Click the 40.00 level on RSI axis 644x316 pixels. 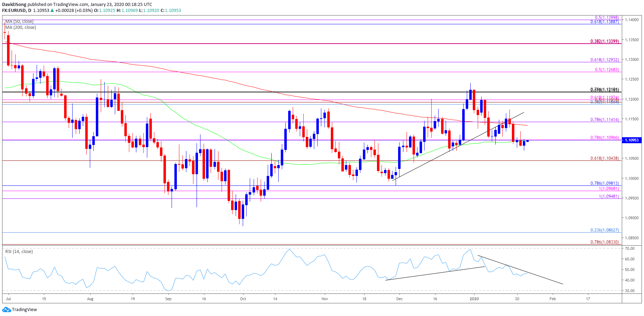[x=630, y=280]
